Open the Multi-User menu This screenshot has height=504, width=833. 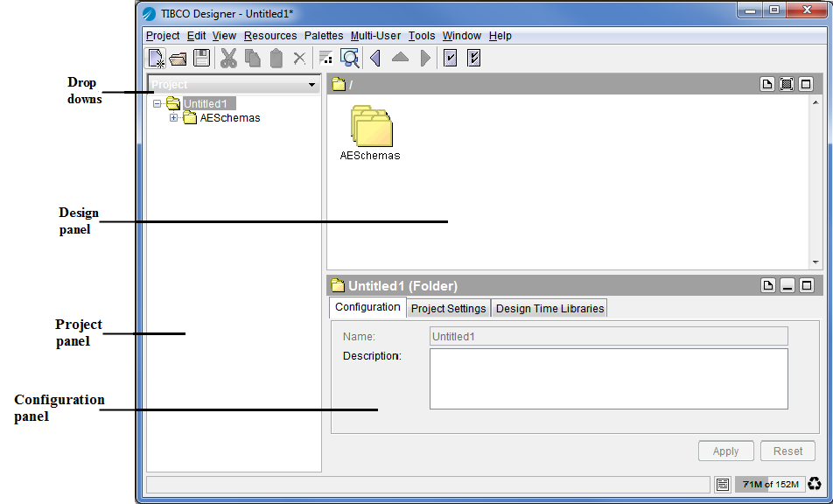tap(375, 36)
